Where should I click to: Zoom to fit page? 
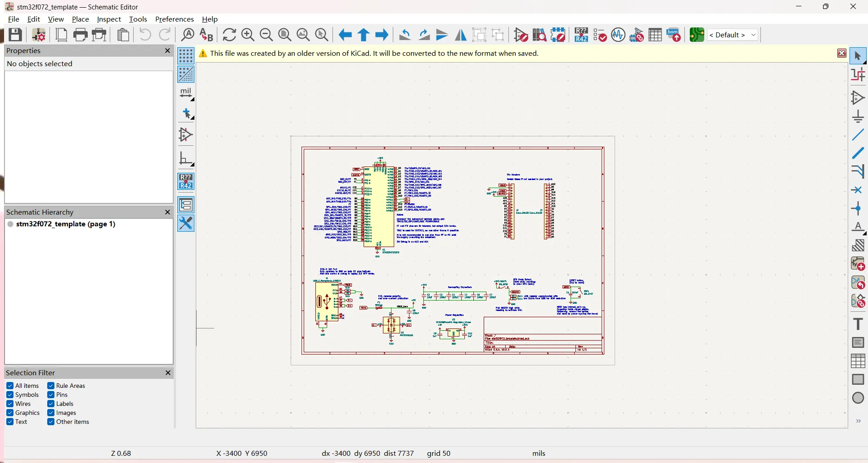point(285,35)
